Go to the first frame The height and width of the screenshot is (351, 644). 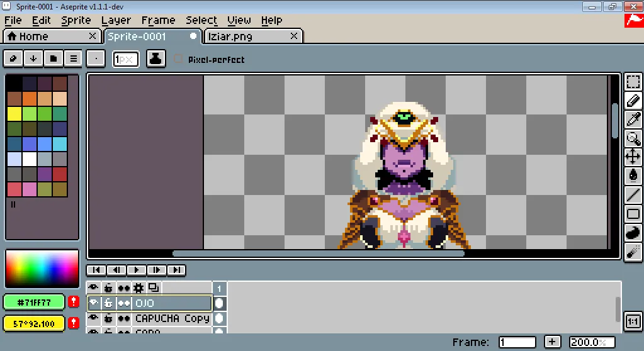tap(96, 270)
